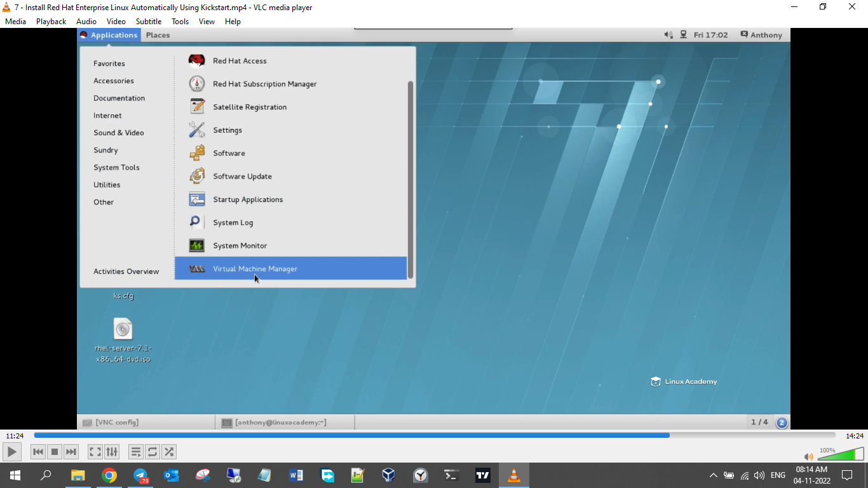
Task: Open the VLC Tools menu
Action: point(180,21)
